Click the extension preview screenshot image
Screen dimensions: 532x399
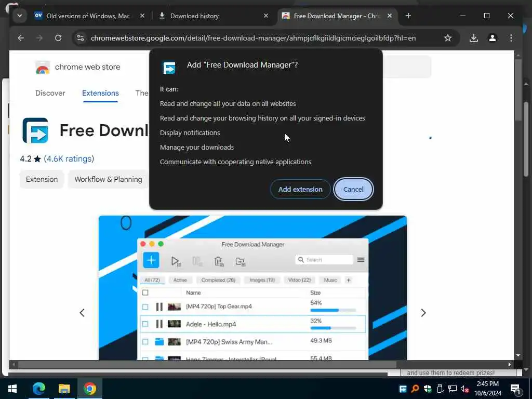pyautogui.click(x=252, y=288)
